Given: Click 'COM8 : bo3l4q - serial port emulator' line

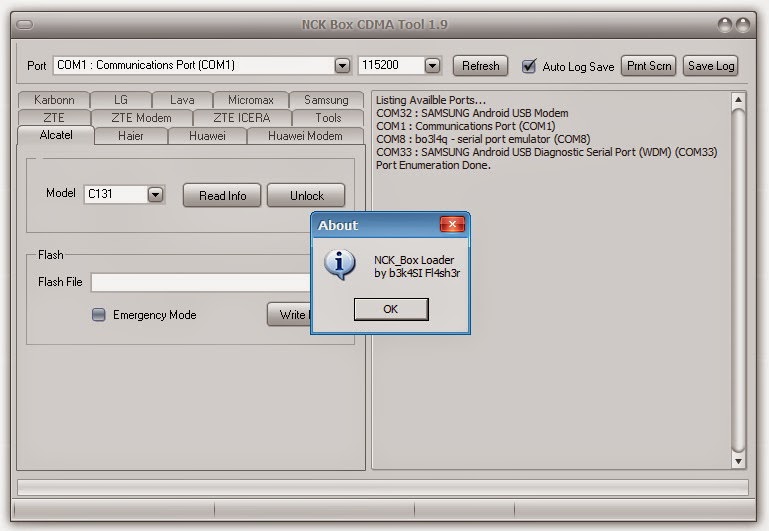Looking at the screenshot, I should (483, 139).
